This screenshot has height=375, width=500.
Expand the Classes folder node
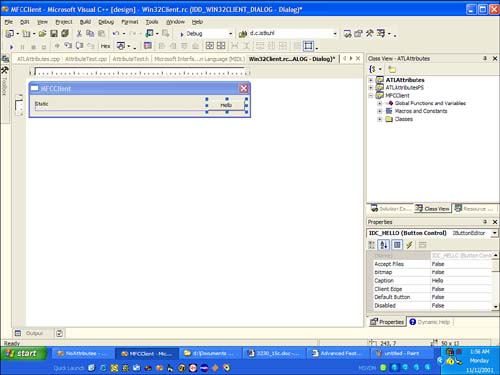[x=380, y=119]
